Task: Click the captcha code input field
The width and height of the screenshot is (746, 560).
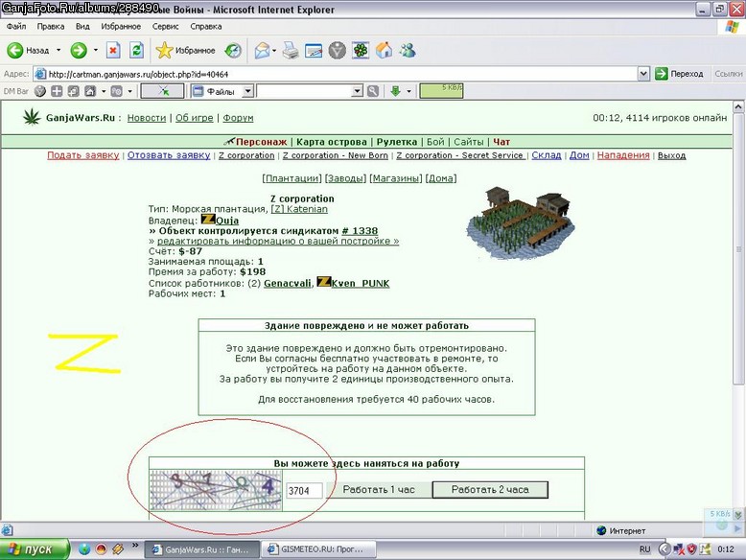Action: tap(304, 491)
